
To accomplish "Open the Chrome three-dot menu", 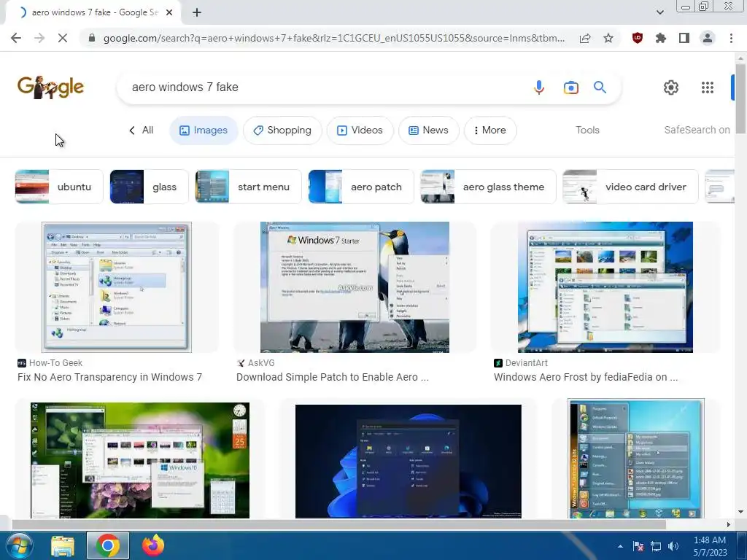I will pos(731,38).
